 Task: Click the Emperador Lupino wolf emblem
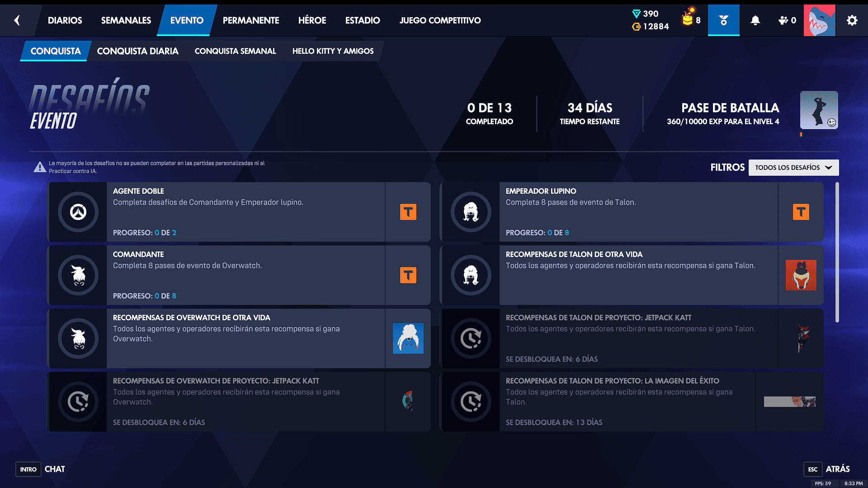(x=471, y=212)
